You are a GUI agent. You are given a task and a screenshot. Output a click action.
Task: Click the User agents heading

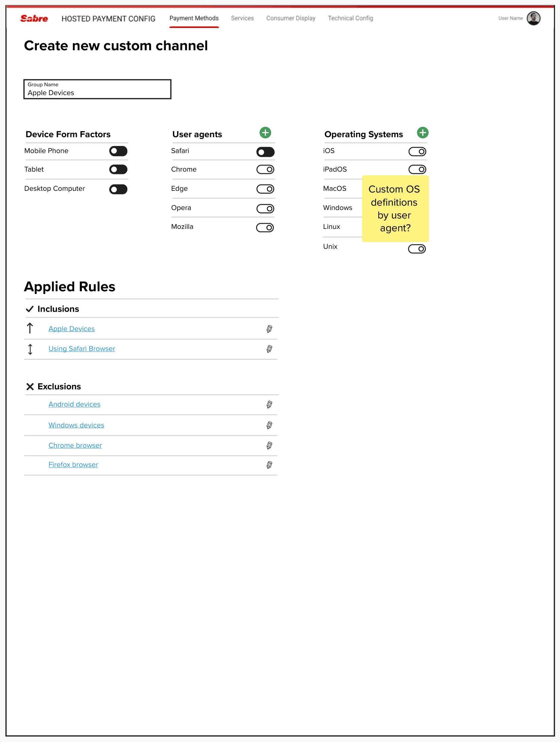(197, 134)
